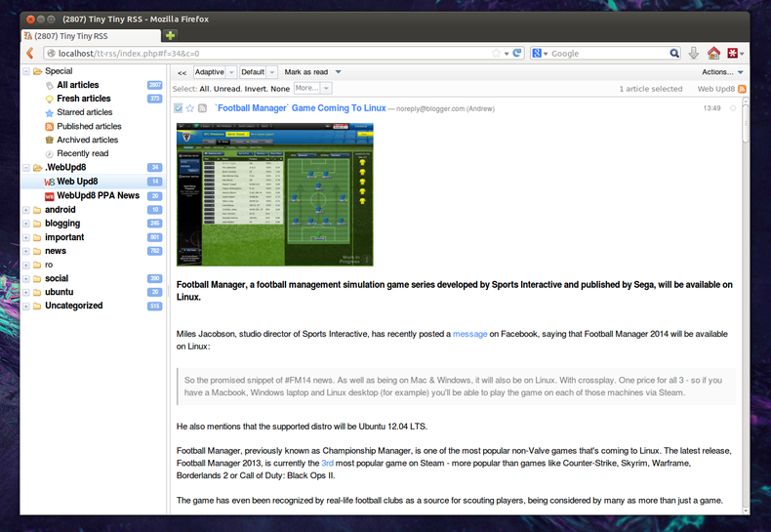771x532 pixels.
Task: Click the localhost URL address field
Action: click(x=275, y=53)
